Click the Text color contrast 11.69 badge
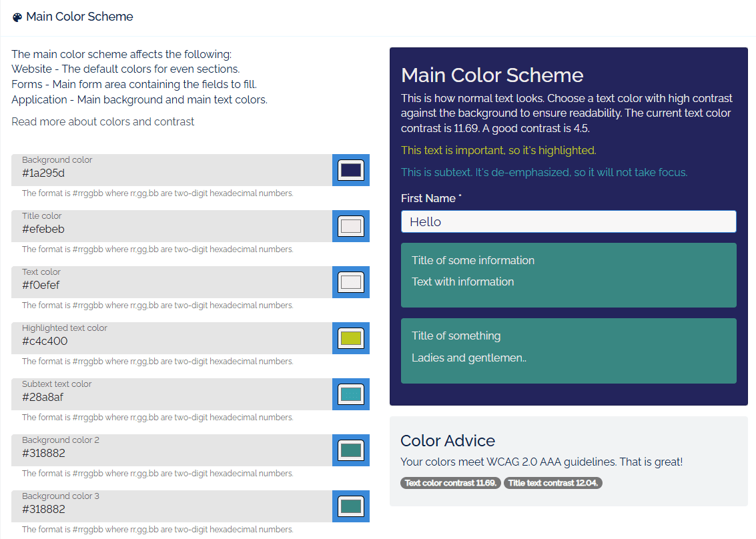Image resolution: width=756 pixels, height=539 pixels. 450,483
